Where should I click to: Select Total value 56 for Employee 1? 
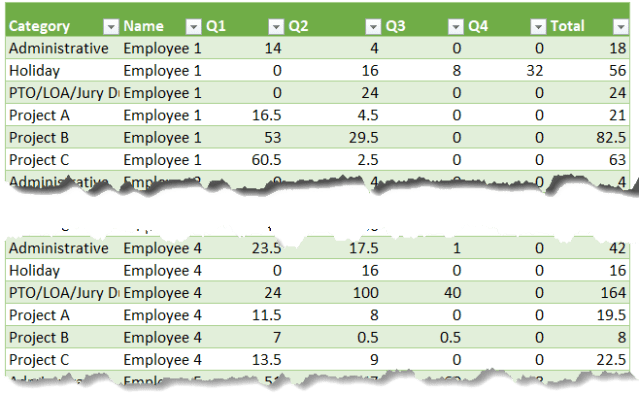coord(617,71)
